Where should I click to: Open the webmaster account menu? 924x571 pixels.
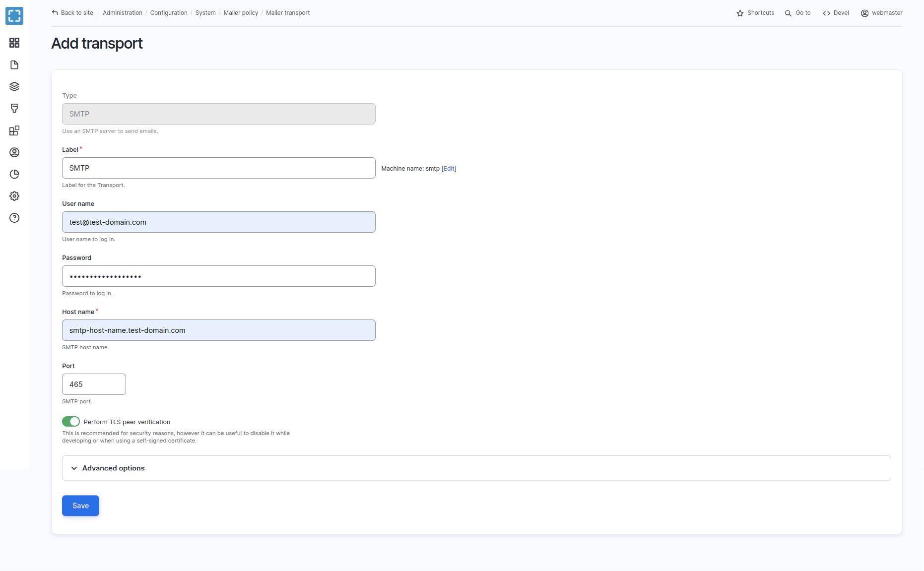pos(881,13)
